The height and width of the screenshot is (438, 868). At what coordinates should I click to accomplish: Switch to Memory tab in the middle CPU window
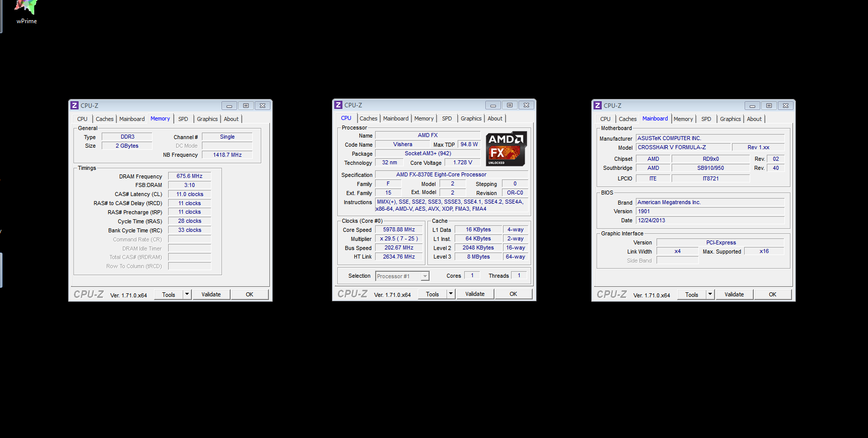(424, 118)
